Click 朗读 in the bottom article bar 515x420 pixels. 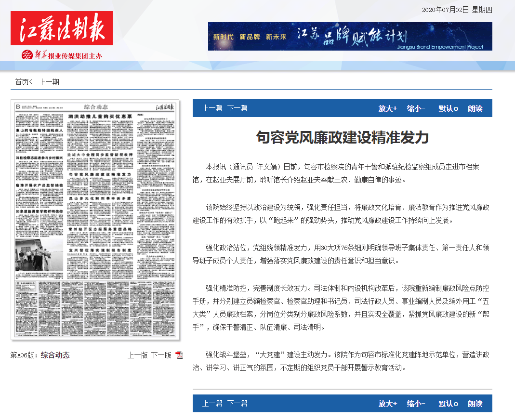click(x=475, y=404)
